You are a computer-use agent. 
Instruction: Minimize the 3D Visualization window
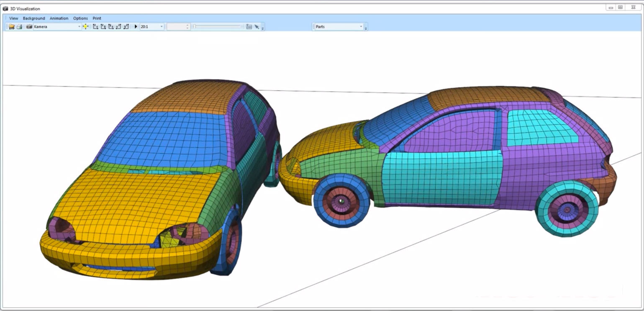(x=611, y=8)
